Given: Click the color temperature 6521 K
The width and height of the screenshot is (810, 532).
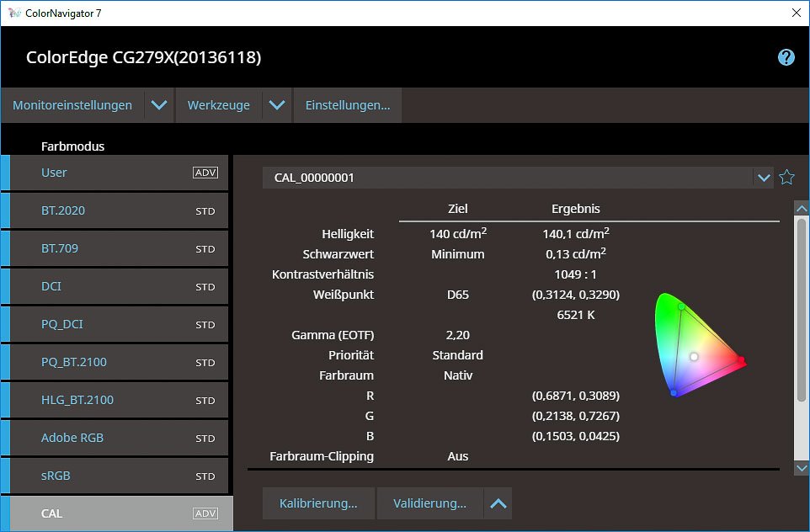Looking at the screenshot, I should click(575, 315).
